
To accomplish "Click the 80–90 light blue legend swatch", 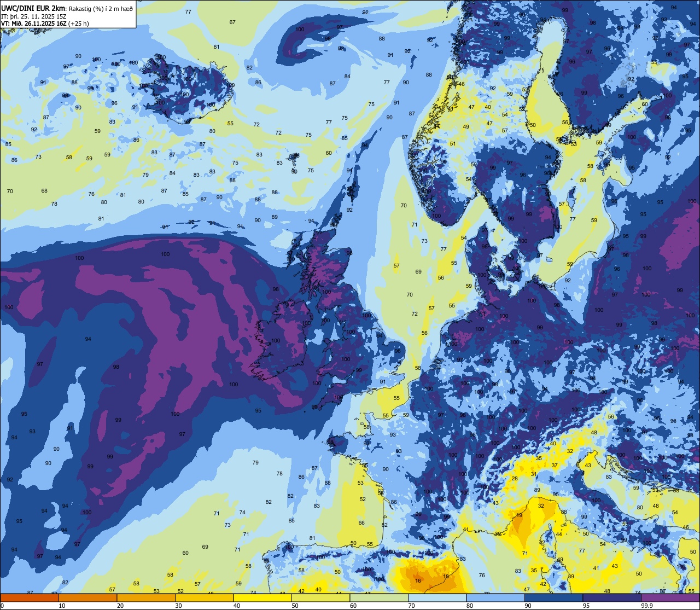I will [495, 597].
